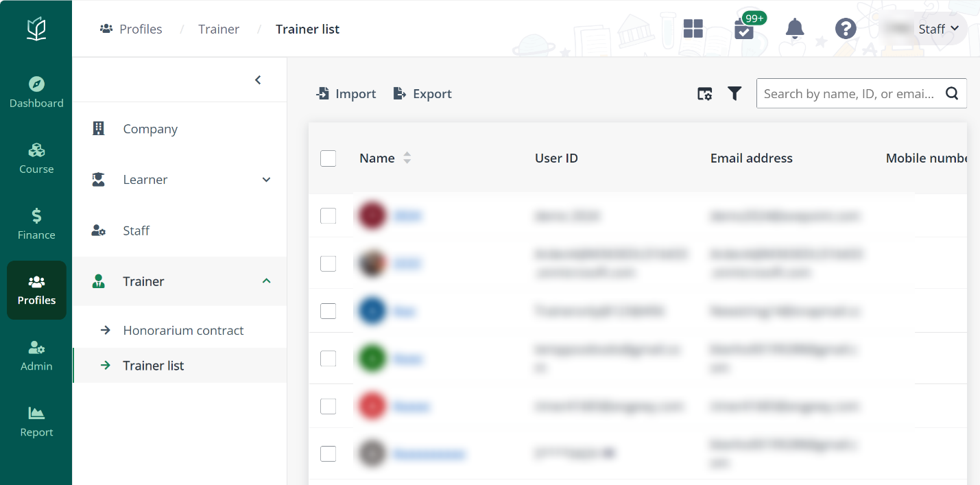Click the help question mark icon
980x485 pixels.
point(846,29)
